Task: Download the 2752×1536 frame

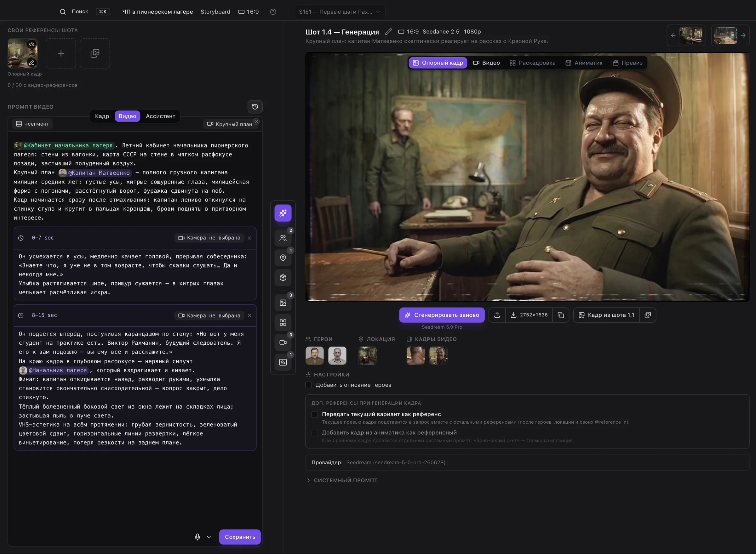Action: (529, 315)
